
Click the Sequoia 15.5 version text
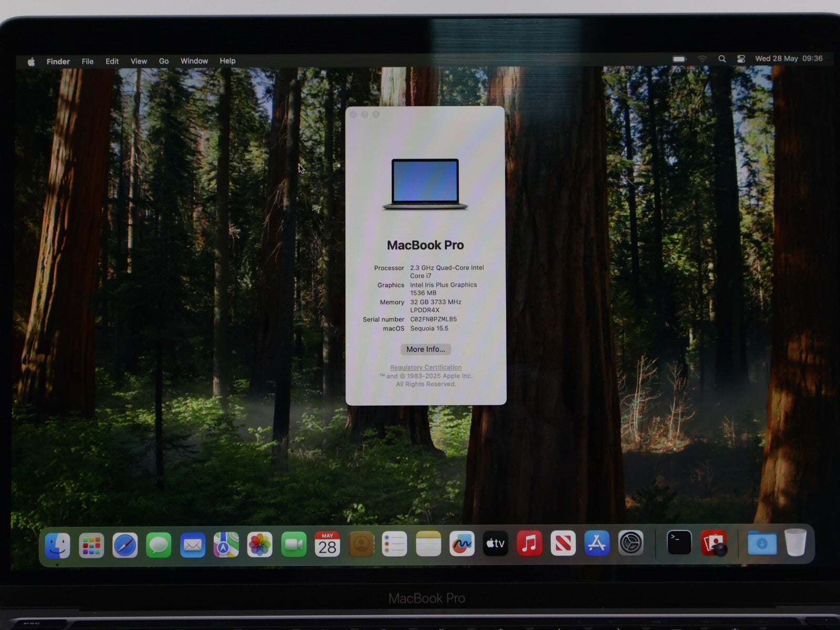pyautogui.click(x=429, y=329)
